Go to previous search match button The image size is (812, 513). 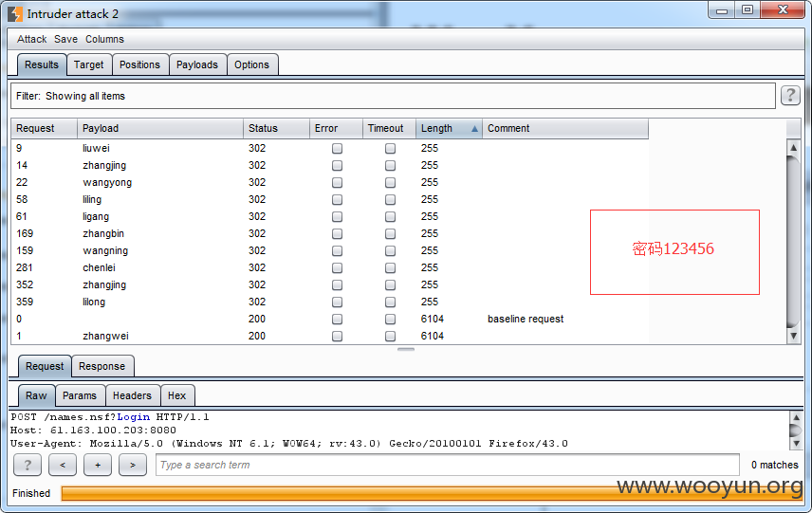coord(63,465)
